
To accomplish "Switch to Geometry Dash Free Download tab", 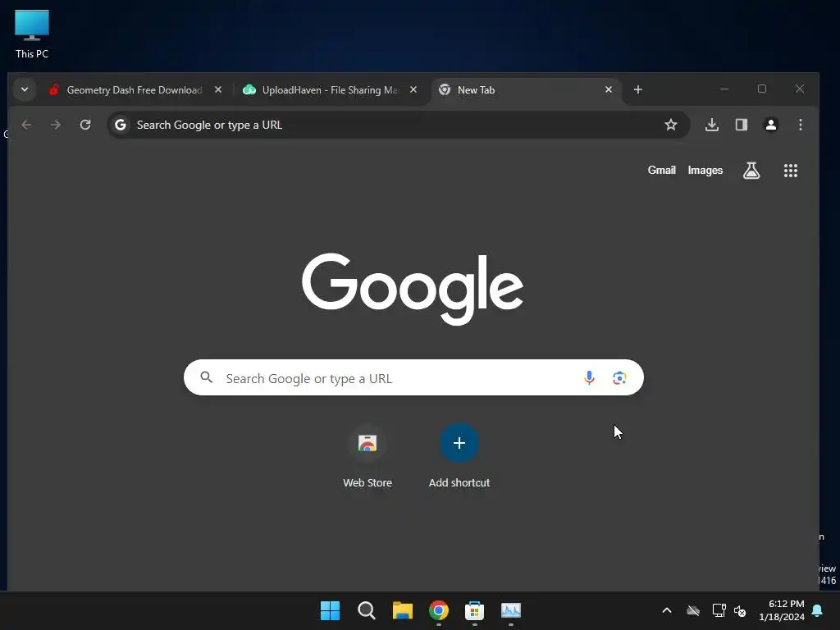I will pyautogui.click(x=135, y=90).
